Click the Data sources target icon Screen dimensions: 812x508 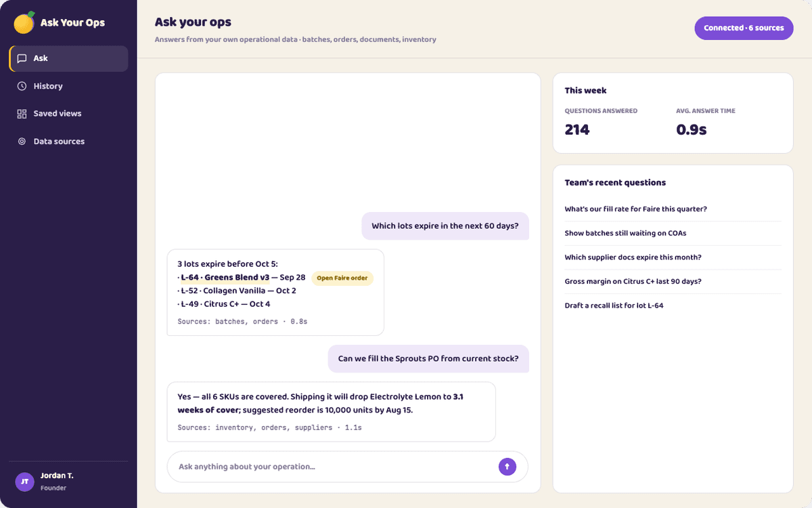[22, 142]
